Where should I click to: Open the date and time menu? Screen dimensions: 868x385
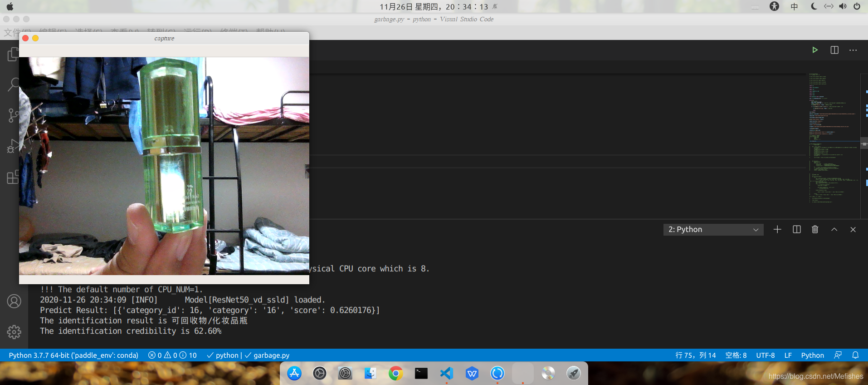(434, 6)
